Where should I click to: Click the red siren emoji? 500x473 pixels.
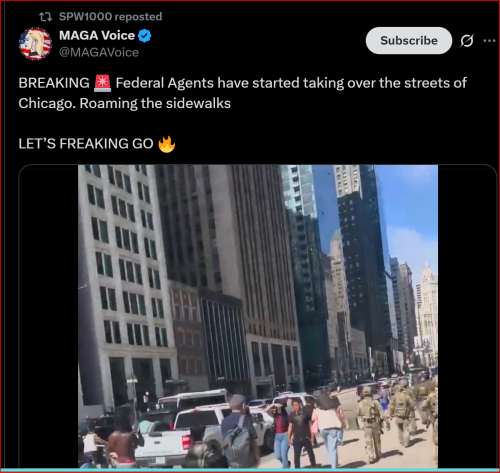coord(102,83)
